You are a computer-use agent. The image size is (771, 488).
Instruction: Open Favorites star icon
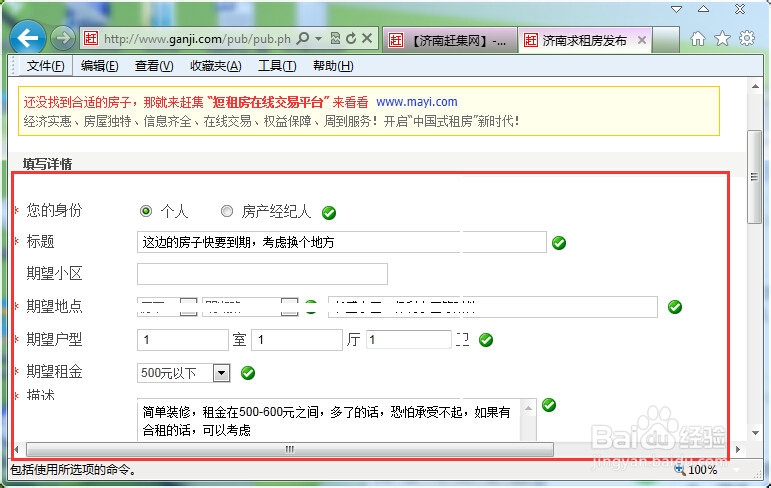tap(722, 38)
